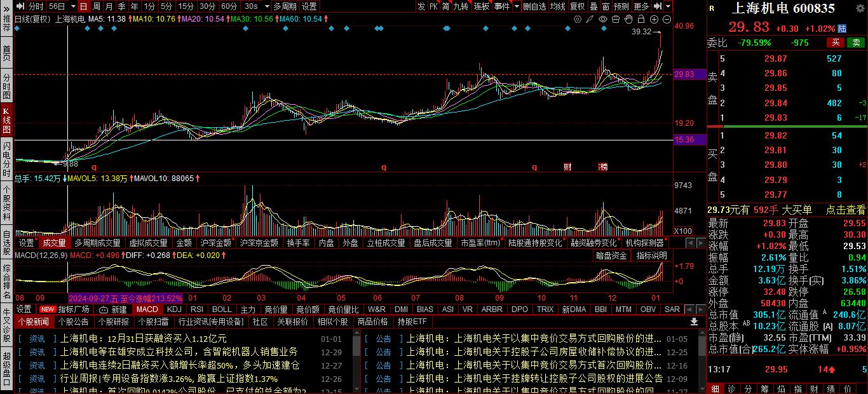Toggle 连板 display
This screenshot has height=394, width=868.
[482, 6]
